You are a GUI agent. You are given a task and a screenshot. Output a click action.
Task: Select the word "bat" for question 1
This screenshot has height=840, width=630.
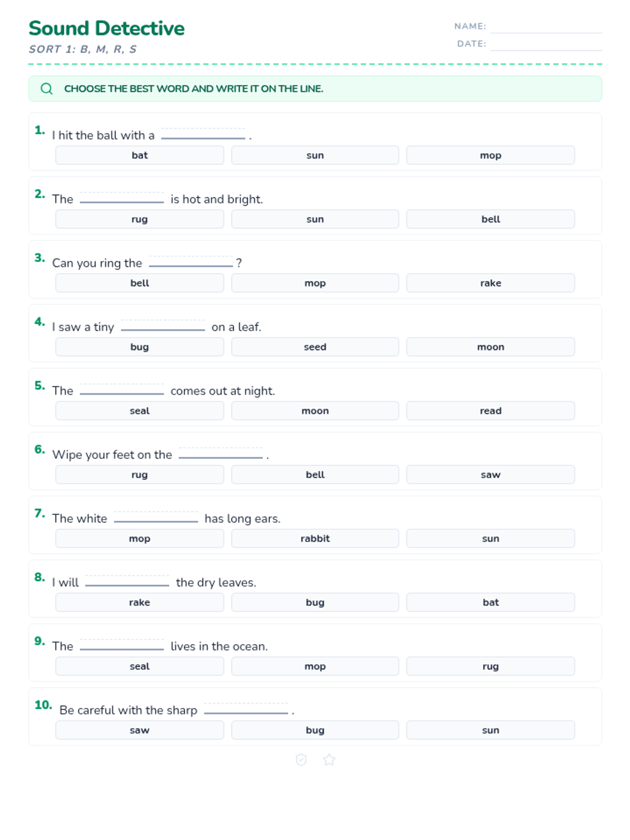[140, 155]
